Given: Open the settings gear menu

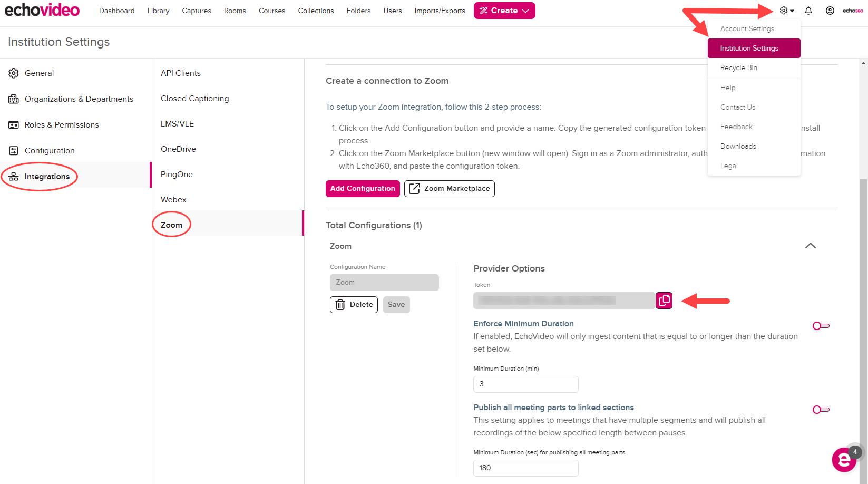Looking at the screenshot, I should pos(786,11).
